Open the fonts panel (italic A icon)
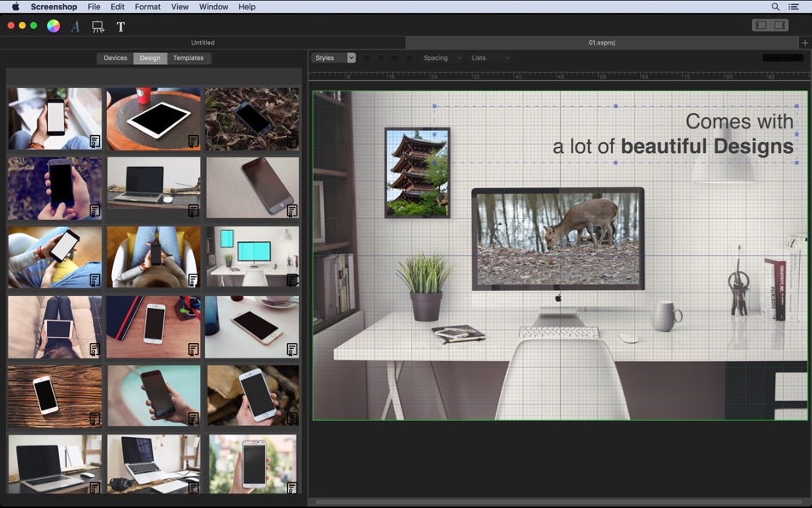Image resolution: width=812 pixels, height=508 pixels. click(x=75, y=27)
